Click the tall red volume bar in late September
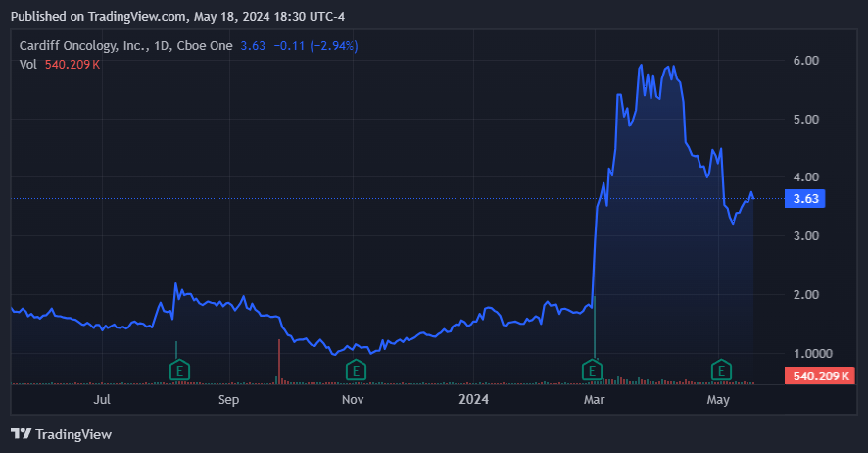 click(x=279, y=362)
